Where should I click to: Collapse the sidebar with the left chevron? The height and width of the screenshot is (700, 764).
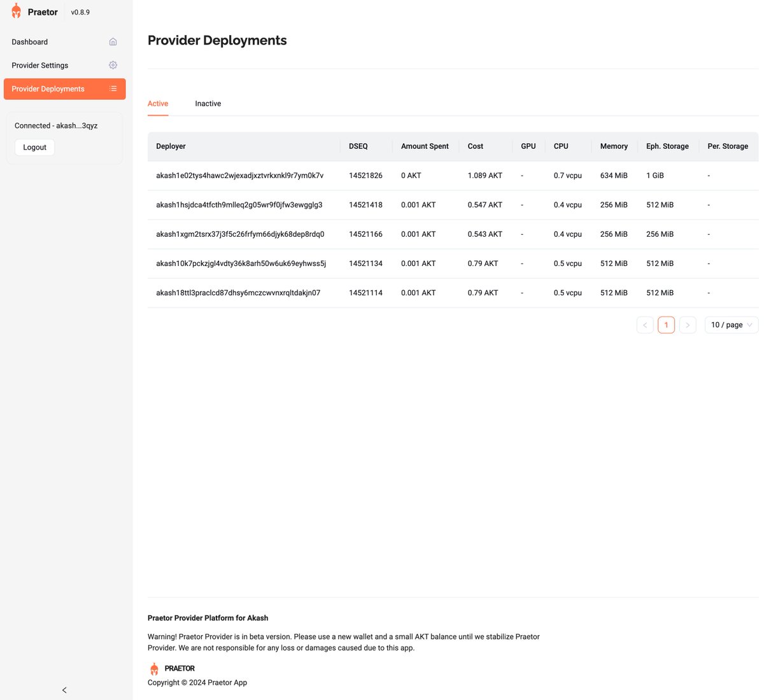click(64, 690)
